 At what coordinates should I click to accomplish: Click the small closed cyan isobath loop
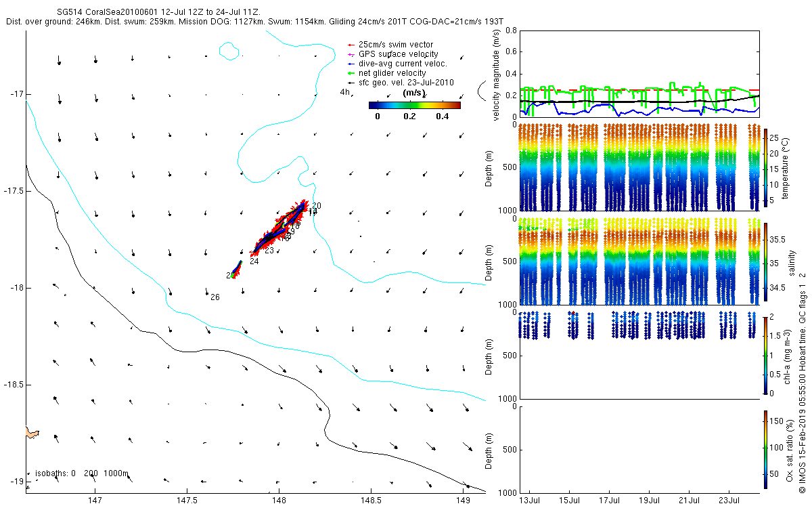tap(229, 49)
